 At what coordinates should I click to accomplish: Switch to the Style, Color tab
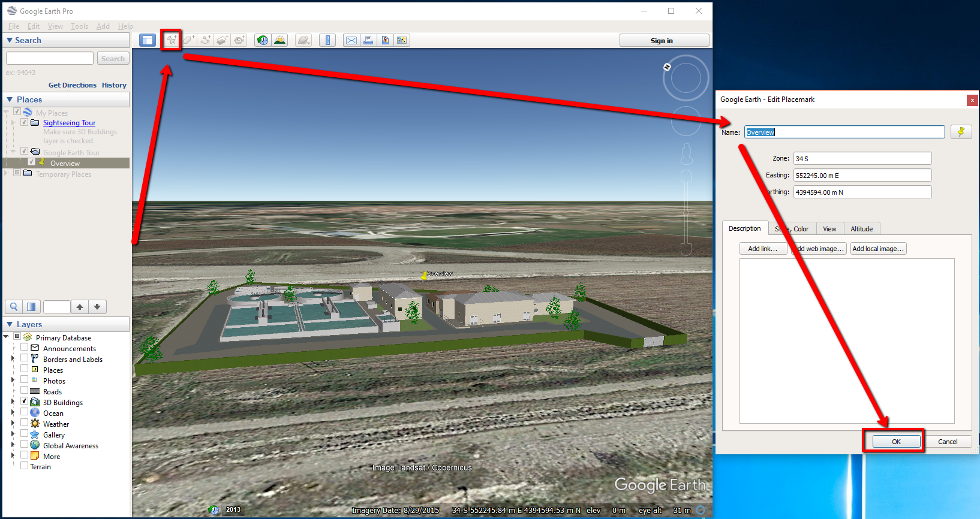792,229
